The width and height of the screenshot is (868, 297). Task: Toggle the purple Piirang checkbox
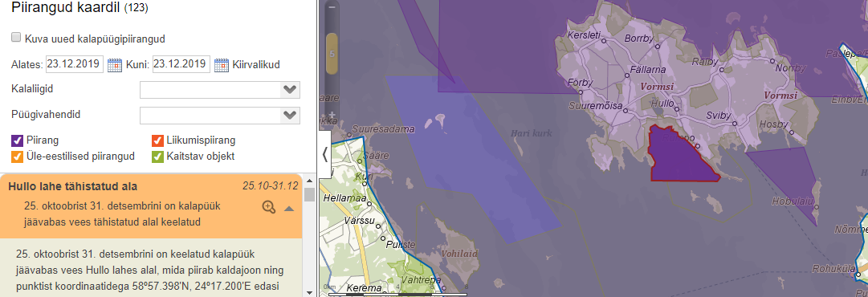(17, 140)
